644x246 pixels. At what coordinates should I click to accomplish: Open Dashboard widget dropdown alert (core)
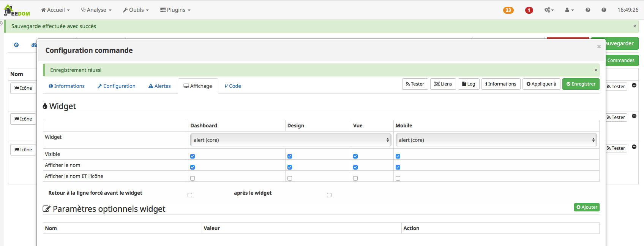(290, 140)
